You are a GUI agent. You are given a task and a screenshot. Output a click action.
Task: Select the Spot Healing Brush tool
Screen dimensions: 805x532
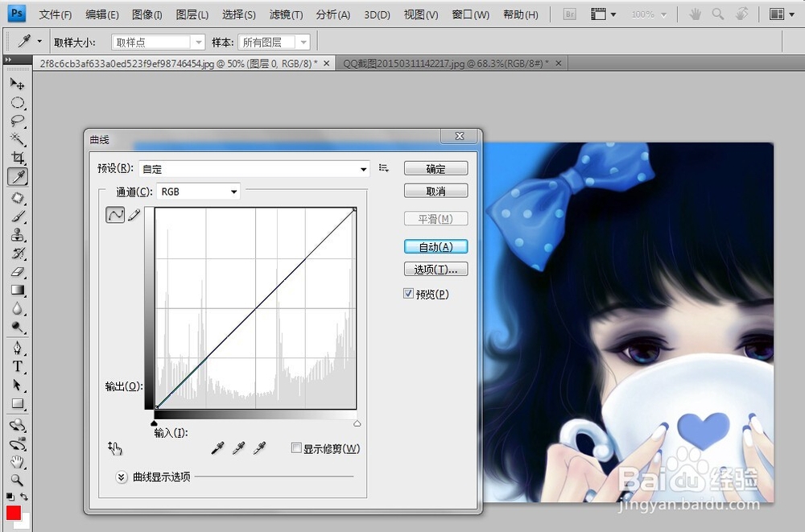pyautogui.click(x=18, y=198)
